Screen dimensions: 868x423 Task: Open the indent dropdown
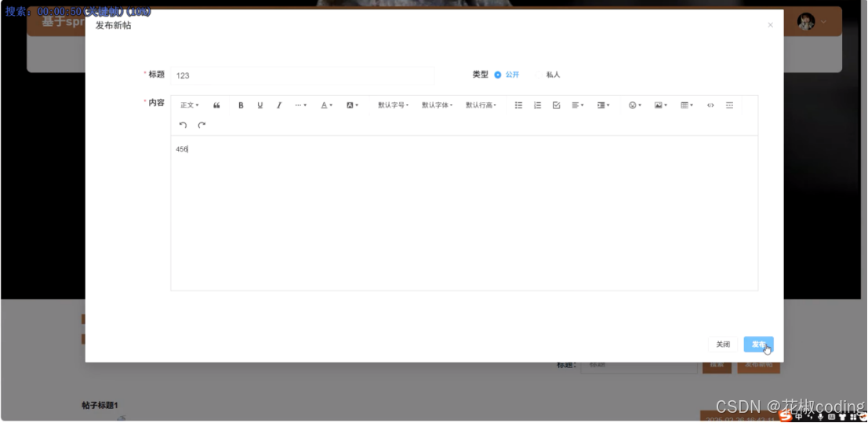click(x=604, y=105)
